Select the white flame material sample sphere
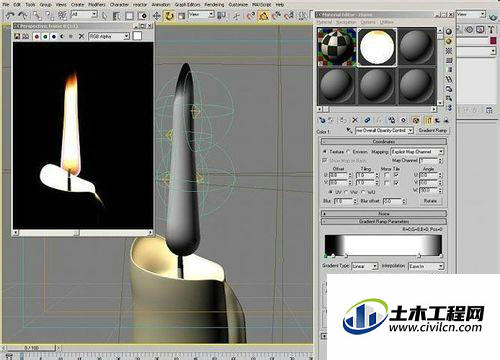The width and height of the screenshot is (500, 360). [x=377, y=47]
